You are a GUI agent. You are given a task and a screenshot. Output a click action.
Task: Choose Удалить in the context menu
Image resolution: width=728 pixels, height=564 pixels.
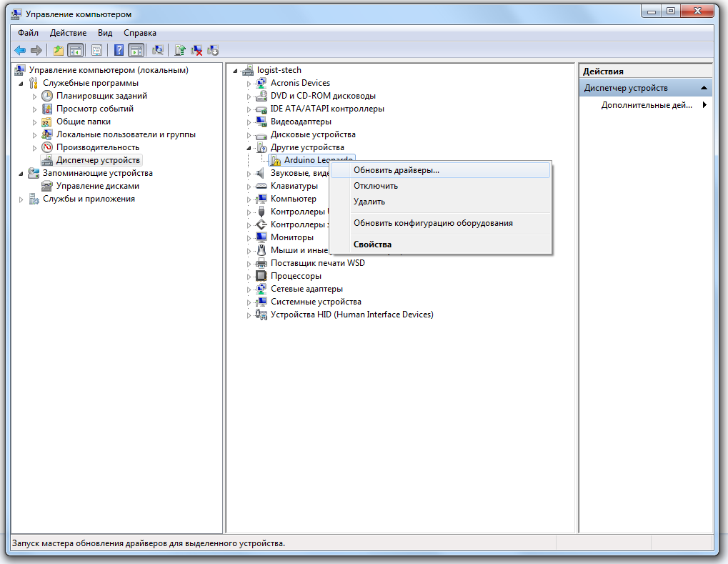pos(369,202)
